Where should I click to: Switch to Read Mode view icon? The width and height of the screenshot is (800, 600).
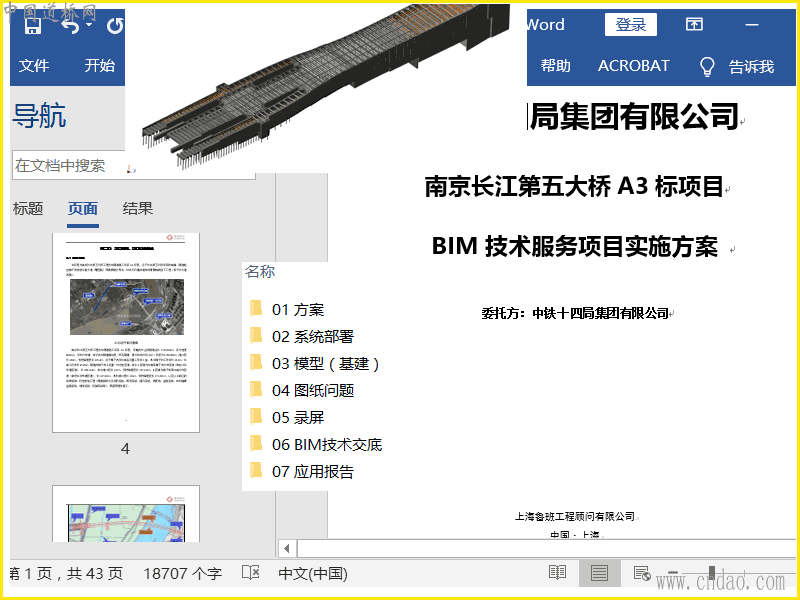click(558, 573)
